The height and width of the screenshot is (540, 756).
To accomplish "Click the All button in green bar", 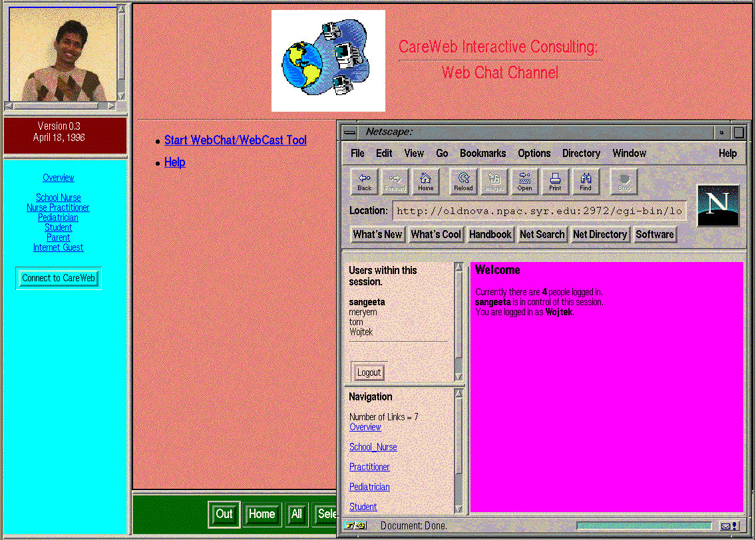I will pos(297,514).
